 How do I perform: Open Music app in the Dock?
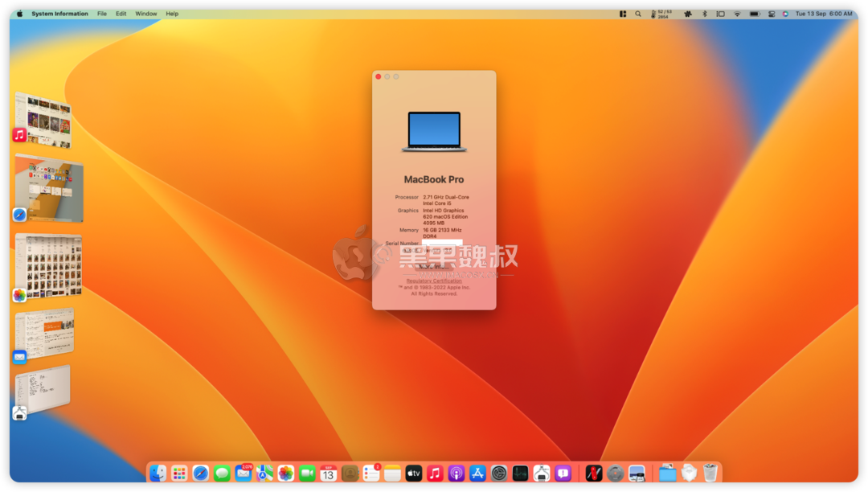coord(435,474)
